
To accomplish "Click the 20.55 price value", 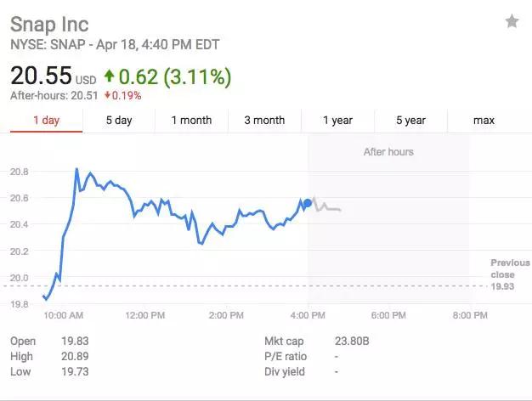I will 41,76.
